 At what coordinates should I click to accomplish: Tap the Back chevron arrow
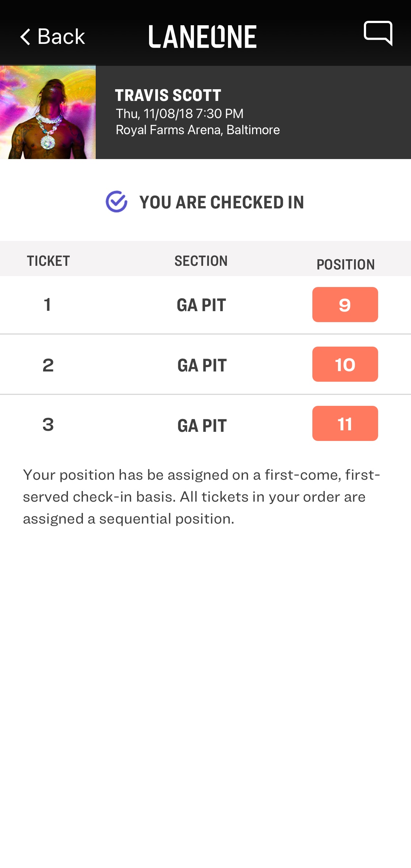25,37
